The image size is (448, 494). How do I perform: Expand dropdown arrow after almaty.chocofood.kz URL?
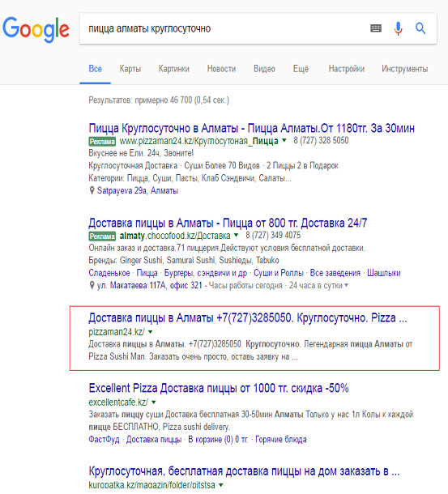coord(236,235)
